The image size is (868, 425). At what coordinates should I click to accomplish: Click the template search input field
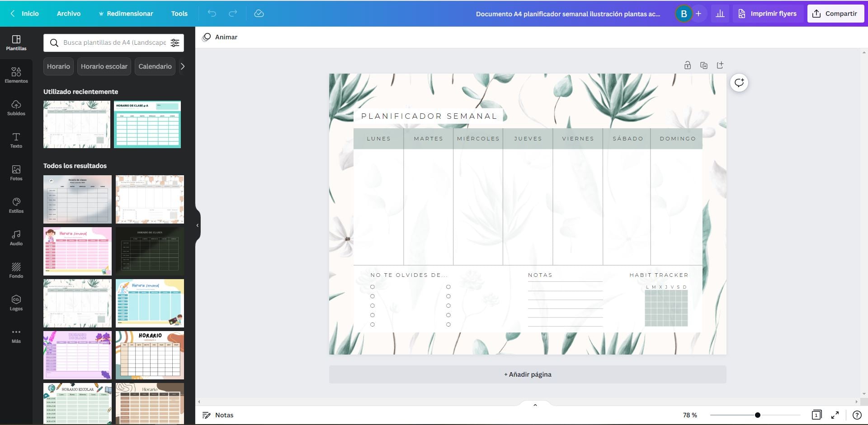tap(114, 43)
